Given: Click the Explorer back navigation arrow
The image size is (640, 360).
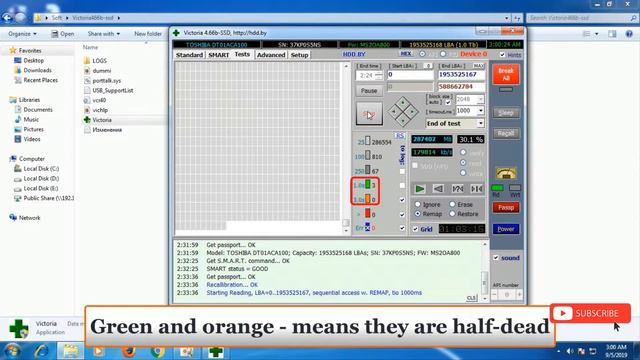Looking at the screenshot, I should (x=7, y=18).
